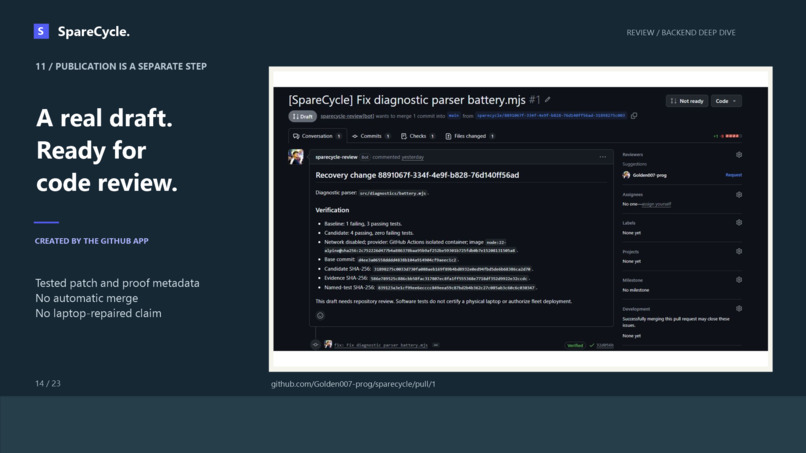
Task: Click the yesterday timestamp link
Action: click(413, 157)
